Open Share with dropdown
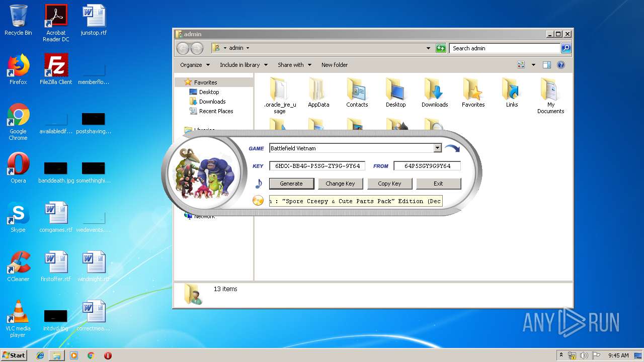Screen dimensions: 644x362 294,65
